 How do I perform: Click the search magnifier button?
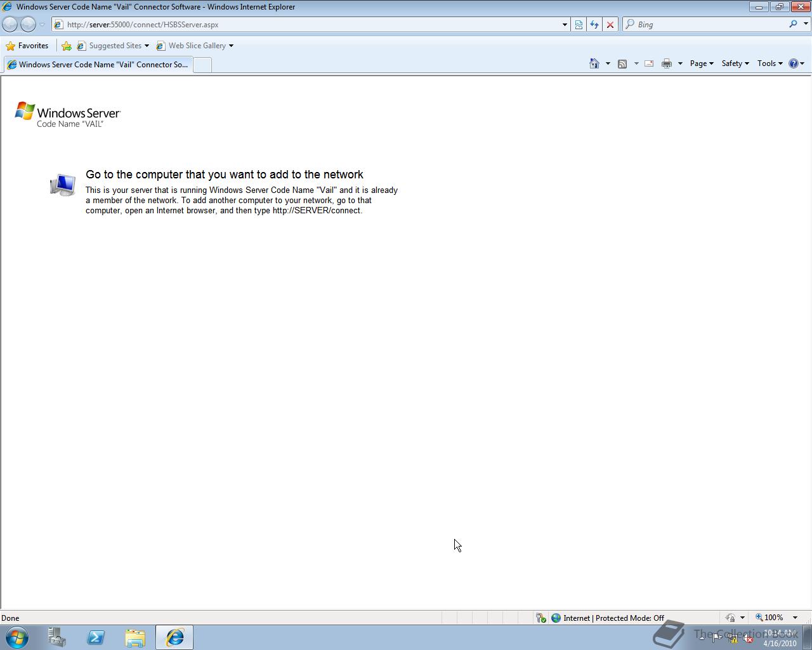[x=793, y=24]
